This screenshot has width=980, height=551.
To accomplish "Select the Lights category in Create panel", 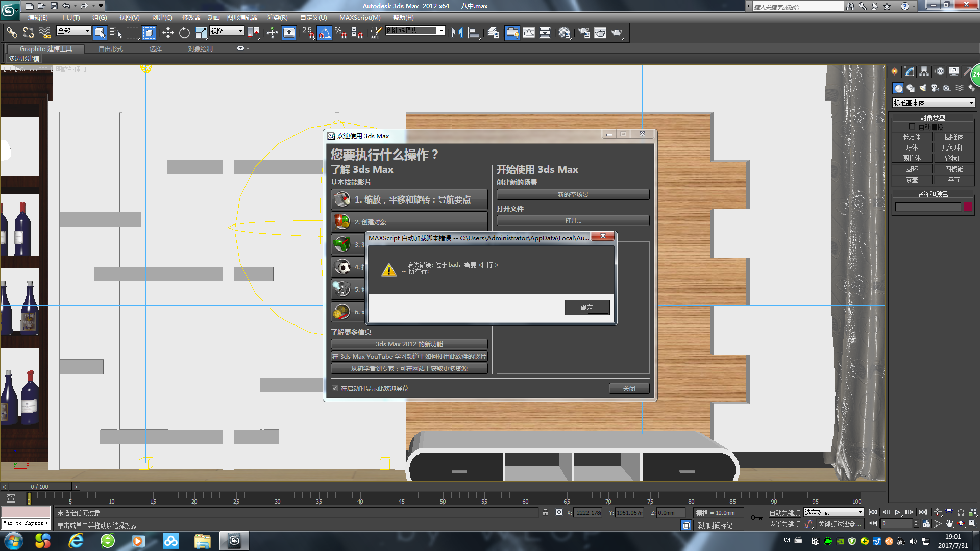I will pos(923,88).
